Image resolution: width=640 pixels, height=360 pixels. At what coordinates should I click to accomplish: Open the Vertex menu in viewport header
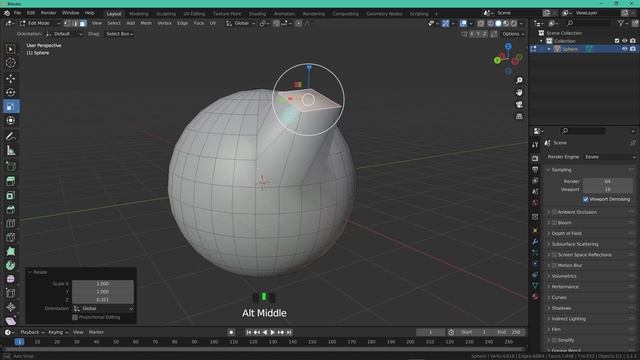pyautogui.click(x=164, y=23)
